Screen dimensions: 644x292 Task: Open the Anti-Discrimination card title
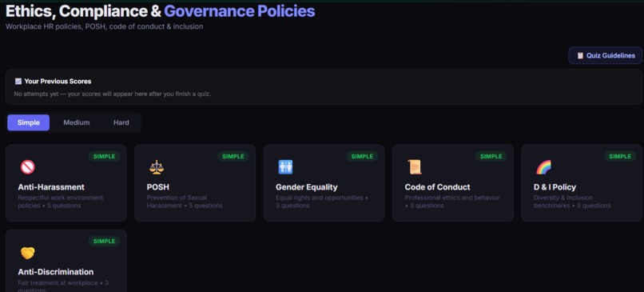tap(55, 272)
